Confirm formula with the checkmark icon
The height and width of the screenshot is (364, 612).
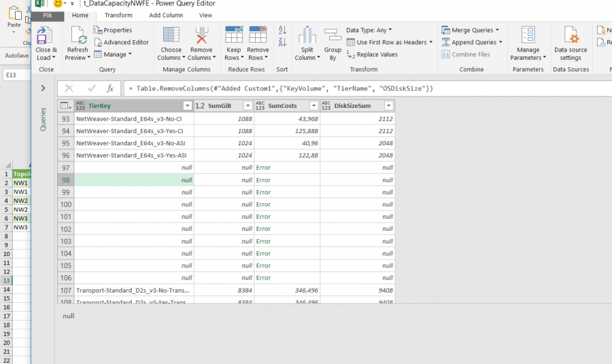click(91, 88)
